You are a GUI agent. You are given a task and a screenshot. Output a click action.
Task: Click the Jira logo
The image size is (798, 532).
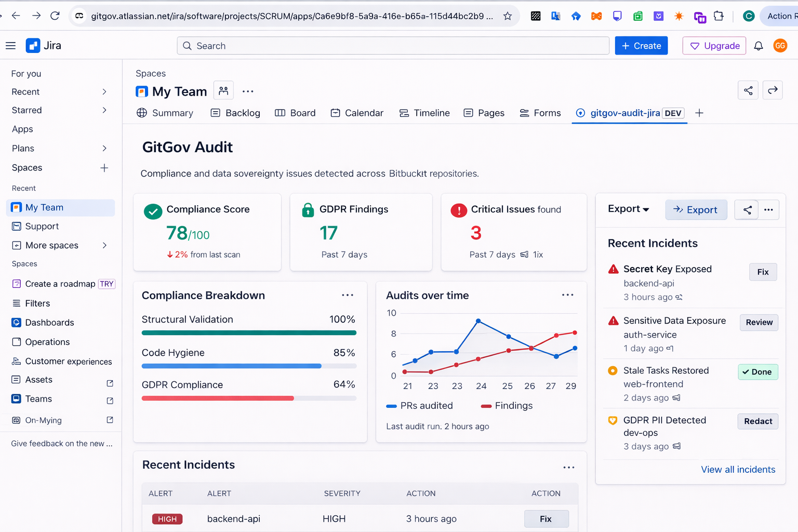coord(44,46)
